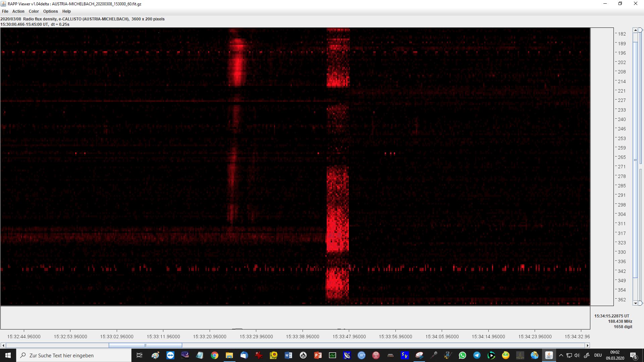Open File Explorer from the taskbar
The height and width of the screenshot is (362, 644).
229,355
